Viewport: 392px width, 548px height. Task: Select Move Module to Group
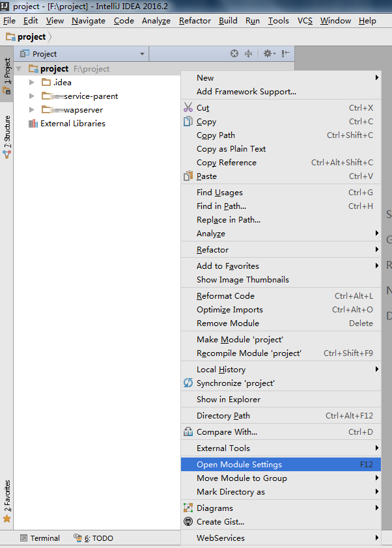(281, 478)
